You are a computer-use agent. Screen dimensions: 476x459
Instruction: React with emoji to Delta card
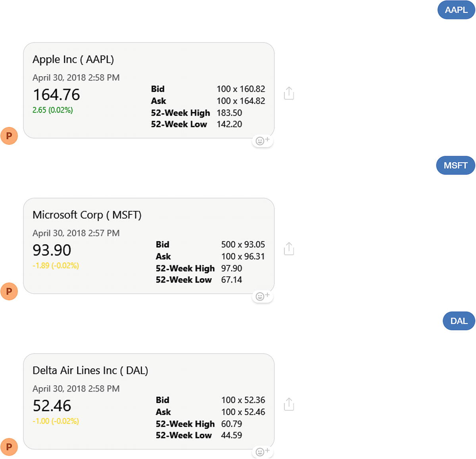[262, 451]
